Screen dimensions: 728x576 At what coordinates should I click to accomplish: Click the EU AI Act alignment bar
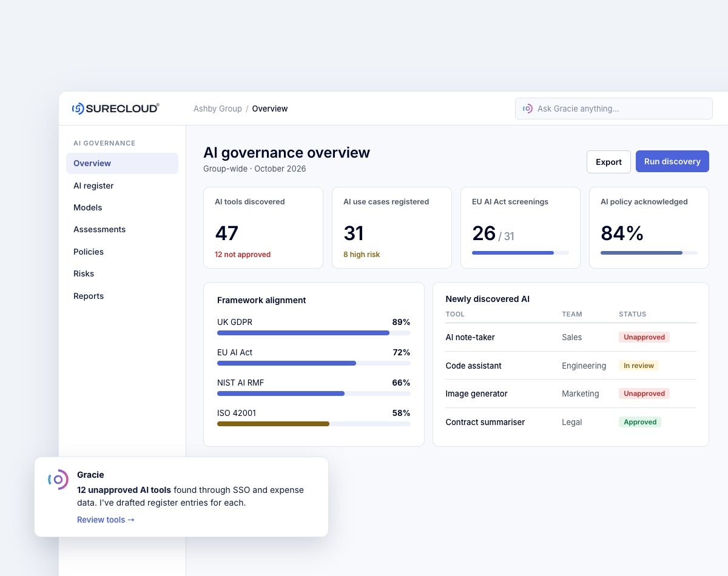click(314, 363)
